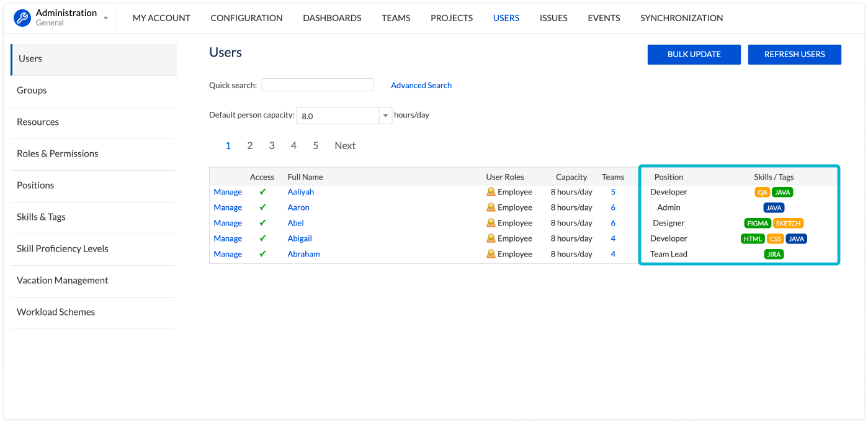Click the Employee role icon for Abraham
The image size is (868, 423).
tap(491, 254)
